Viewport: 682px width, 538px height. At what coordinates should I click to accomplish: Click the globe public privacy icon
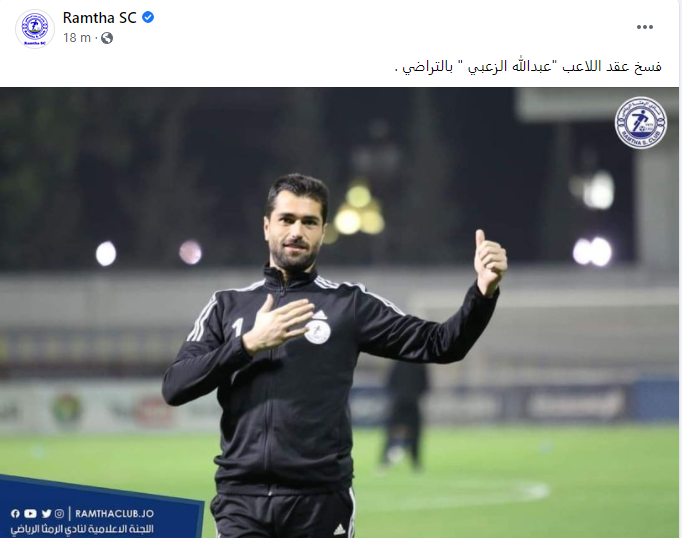(x=107, y=38)
